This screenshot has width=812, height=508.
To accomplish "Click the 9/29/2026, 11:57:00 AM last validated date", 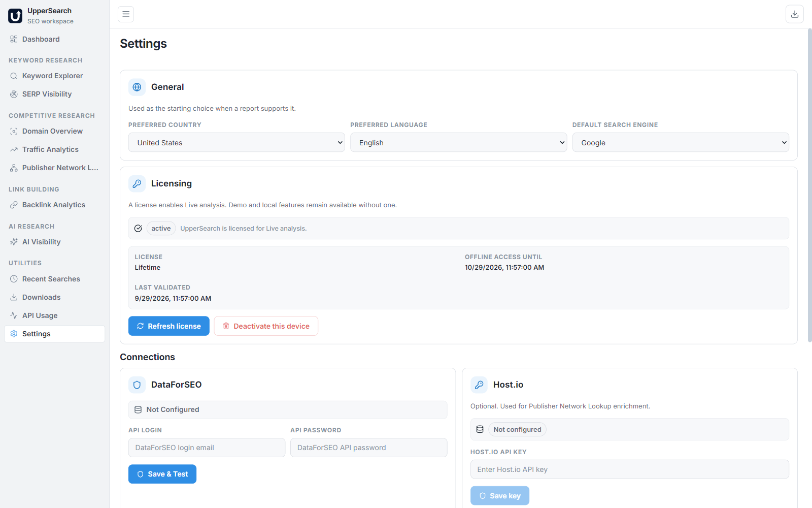I will 173,299.
